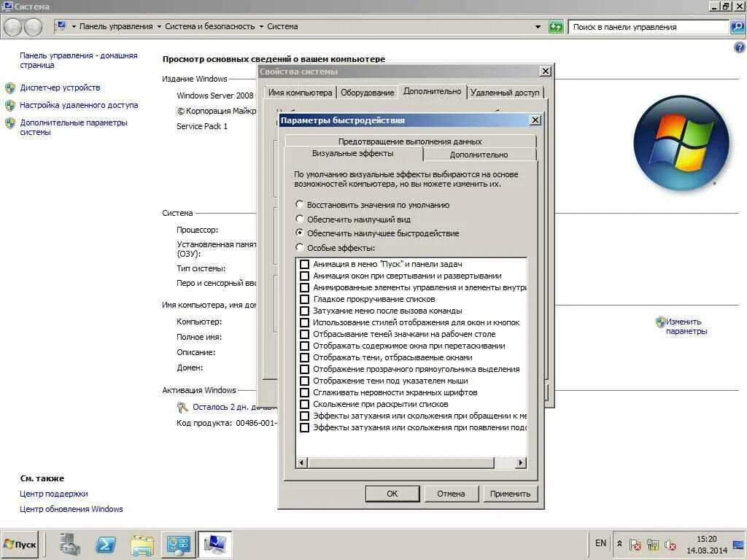Click Панель управления - домашняя страница link

tap(79, 60)
